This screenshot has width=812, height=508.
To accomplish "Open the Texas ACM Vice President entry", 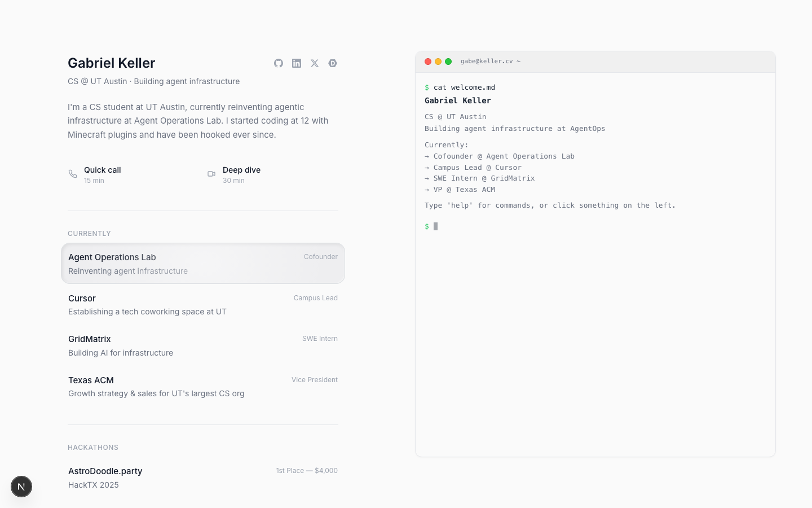I will [x=203, y=387].
